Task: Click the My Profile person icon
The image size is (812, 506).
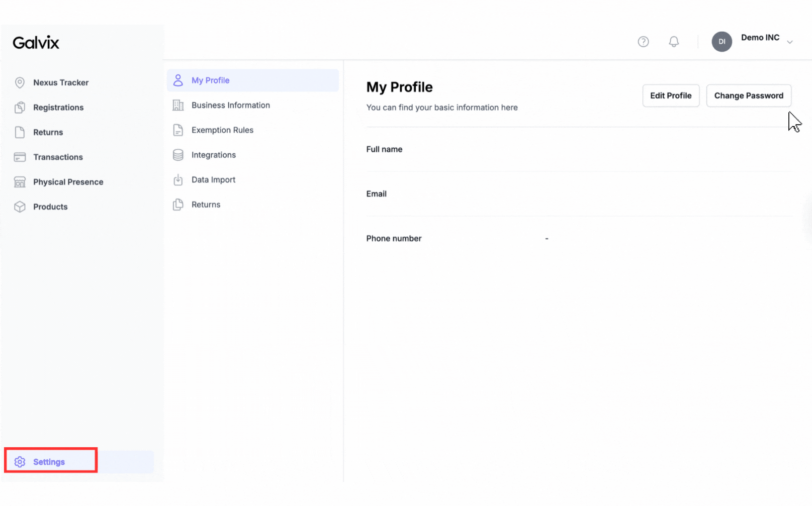Action: coord(178,80)
